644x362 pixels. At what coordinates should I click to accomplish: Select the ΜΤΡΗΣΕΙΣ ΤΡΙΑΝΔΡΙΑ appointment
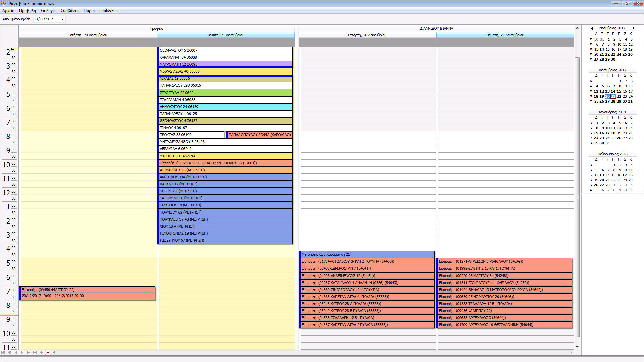coord(225,156)
